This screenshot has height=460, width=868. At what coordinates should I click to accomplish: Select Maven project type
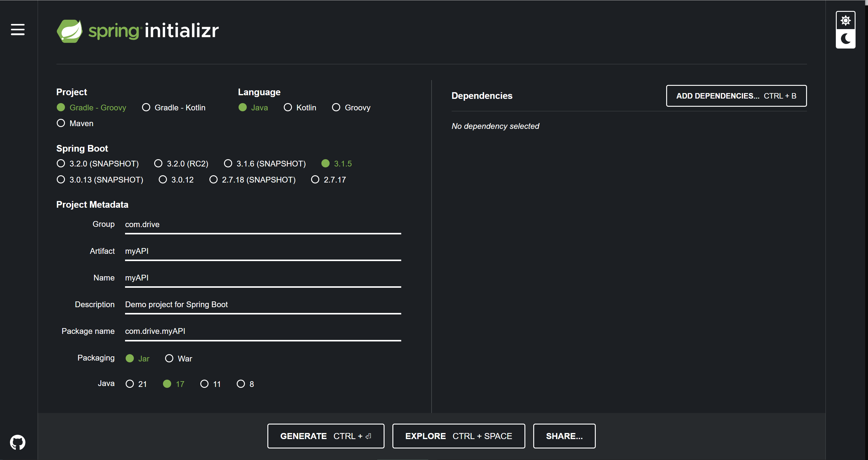(x=61, y=123)
